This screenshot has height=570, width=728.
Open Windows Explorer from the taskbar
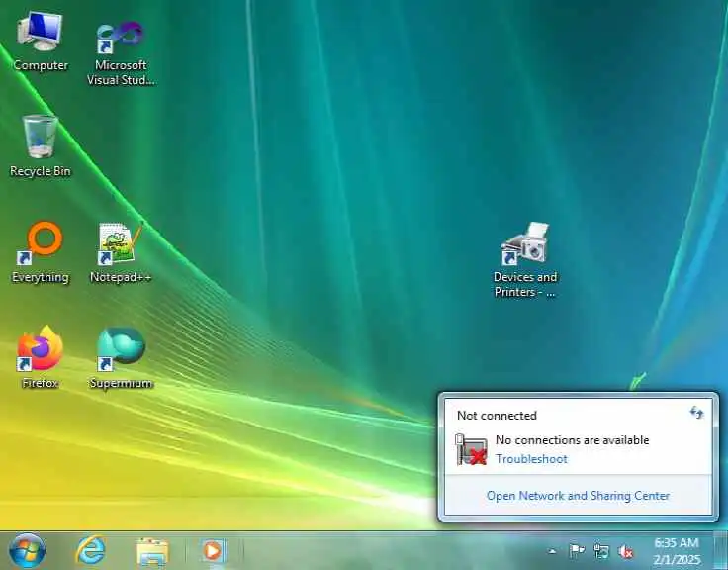pyautogui.click(x=152, y=551)
